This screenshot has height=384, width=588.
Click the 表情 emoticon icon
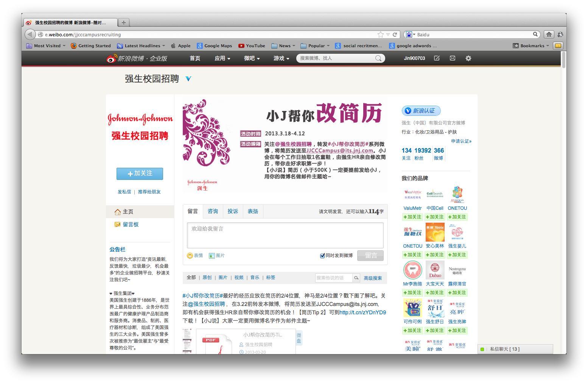tap(190, 256)
